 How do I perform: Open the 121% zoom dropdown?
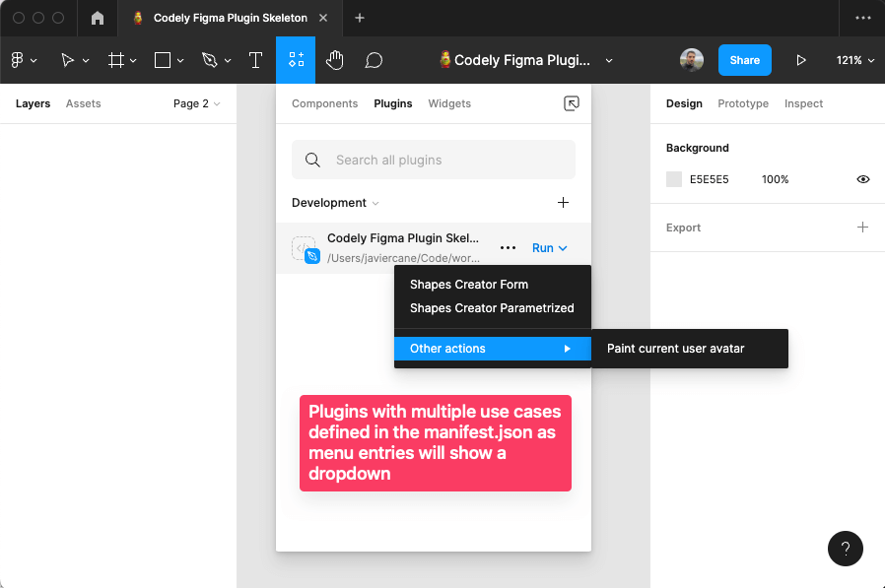pyautogui.click(x=855, y=60)
